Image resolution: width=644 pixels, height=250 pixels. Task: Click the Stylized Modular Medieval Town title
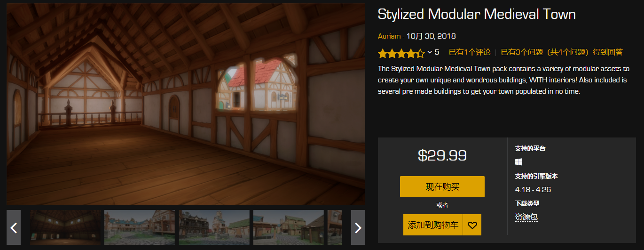coord(477,14)
